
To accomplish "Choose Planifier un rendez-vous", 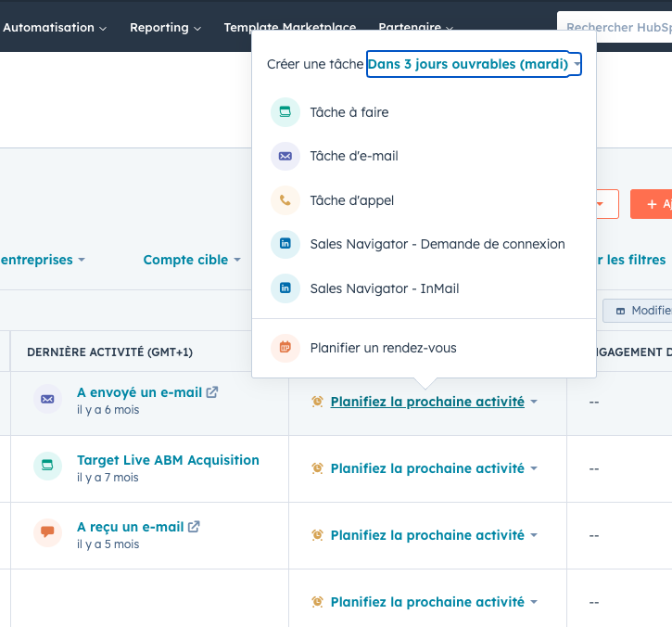I will click(424, 348).
